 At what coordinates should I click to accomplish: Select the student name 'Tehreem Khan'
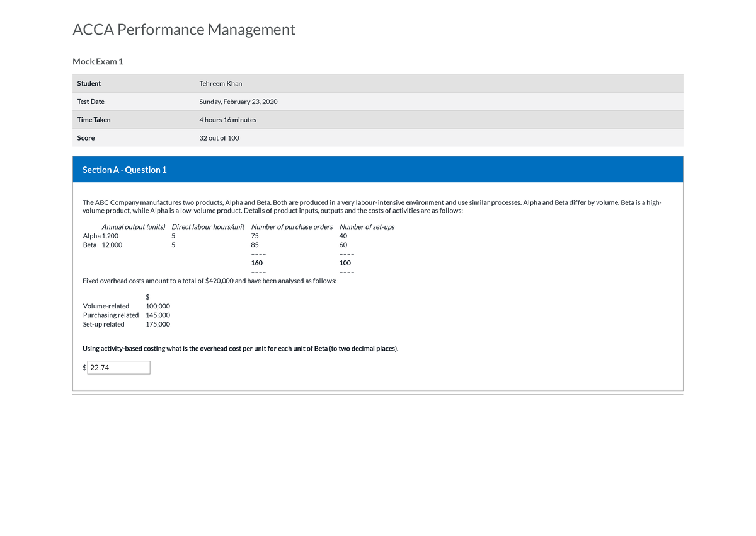[x=220, y=83]
